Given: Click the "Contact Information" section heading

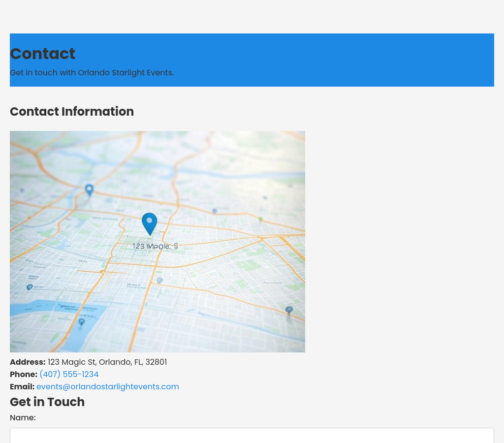Looking at the screenshot, I should coord(72,112).
